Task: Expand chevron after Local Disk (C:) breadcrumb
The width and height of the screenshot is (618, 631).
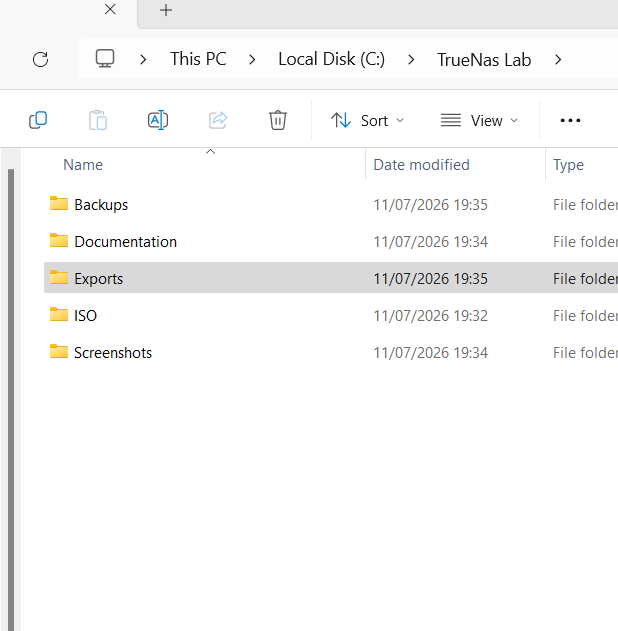Action: [x=411, y=60]
